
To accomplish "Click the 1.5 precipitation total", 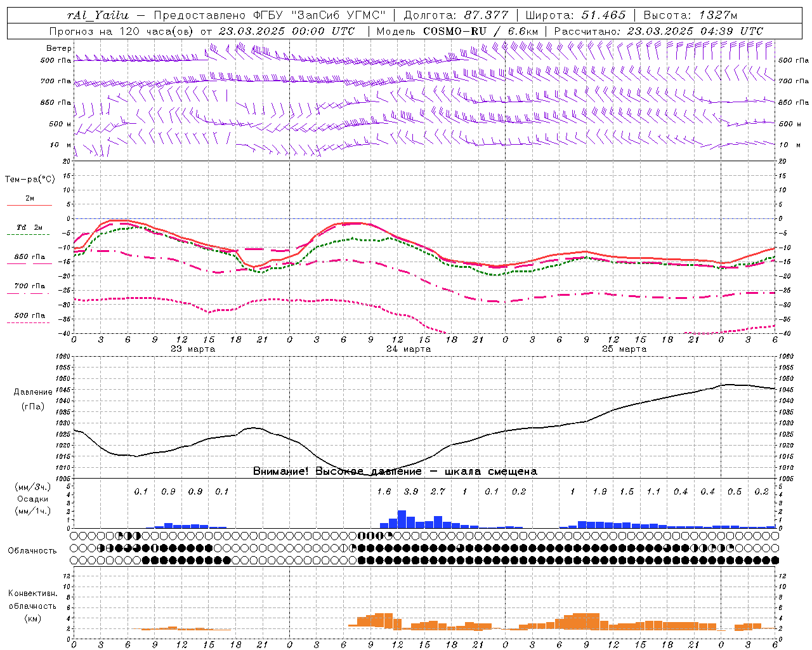I will [627, 491].
